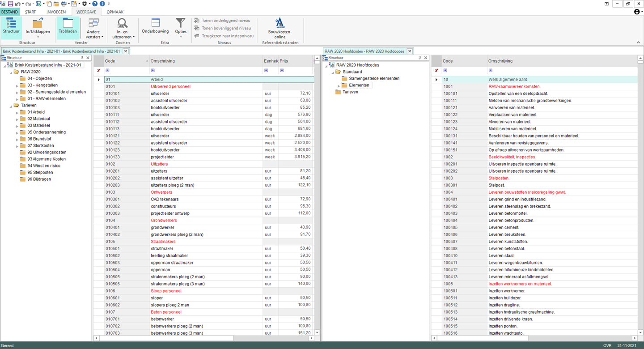Click filter operator icon under right Omschrijving column
644x349 pixels.
[491, 70]
